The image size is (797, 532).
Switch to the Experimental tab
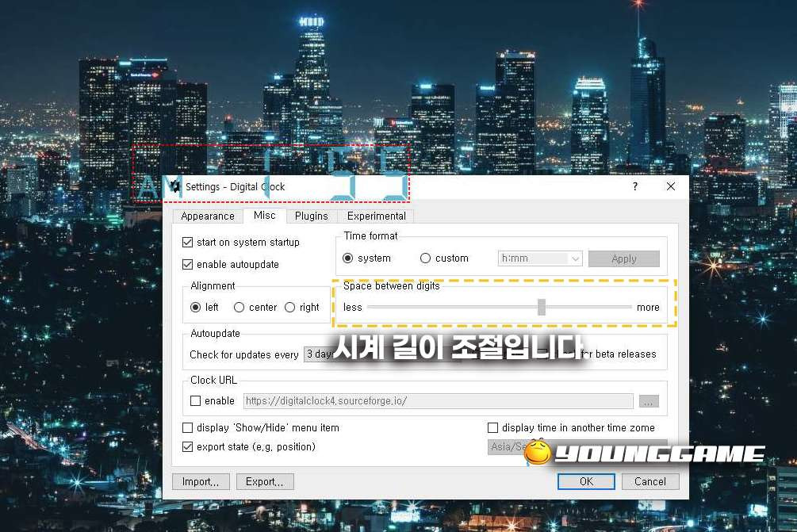(x=376, y=216)
